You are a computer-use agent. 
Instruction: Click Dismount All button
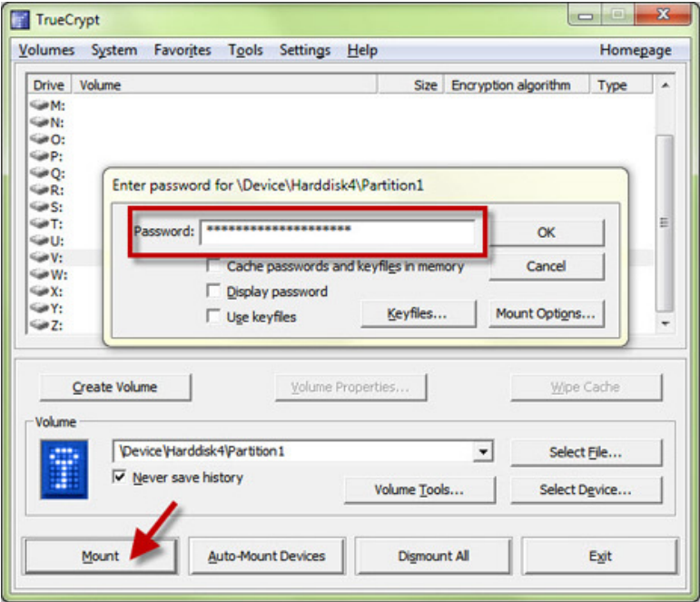point(433,556)
